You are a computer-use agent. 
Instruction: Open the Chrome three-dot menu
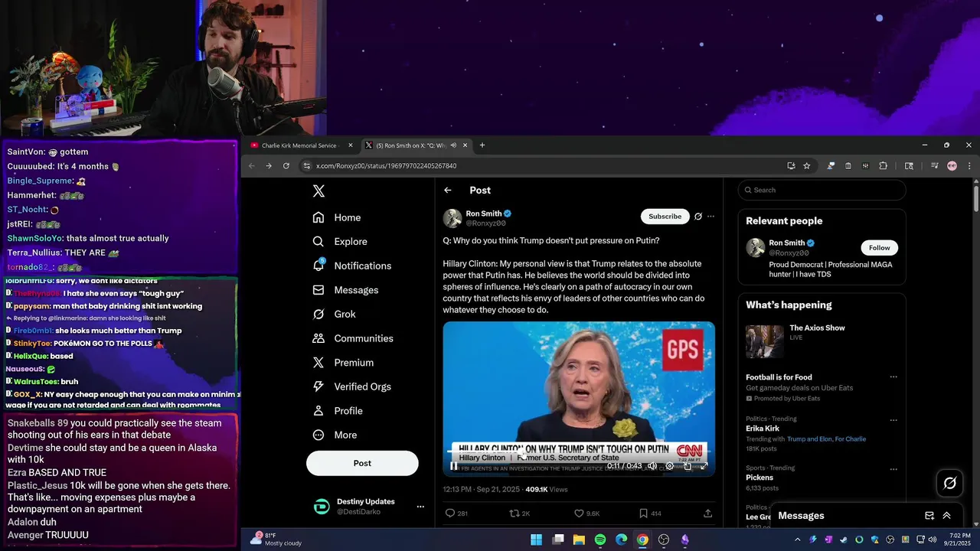coord(969,166)
